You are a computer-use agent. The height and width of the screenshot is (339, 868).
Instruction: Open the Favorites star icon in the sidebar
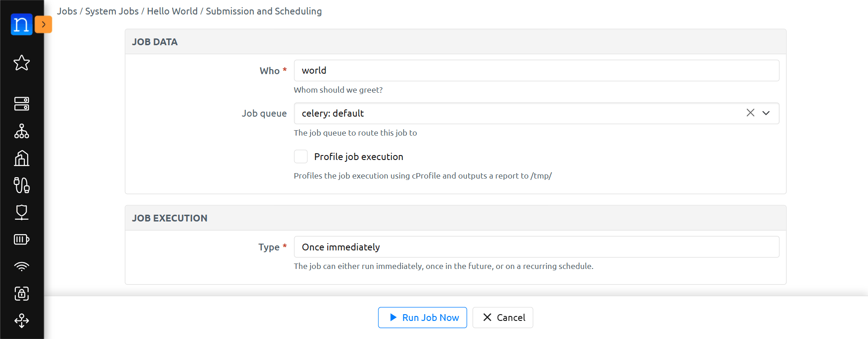coord(21,63)
